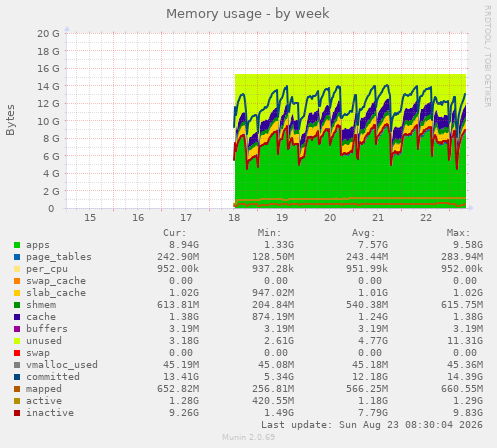The image size is (497, 448).
Task: Click the shmem dark green swatch
Action: [17, 305]
